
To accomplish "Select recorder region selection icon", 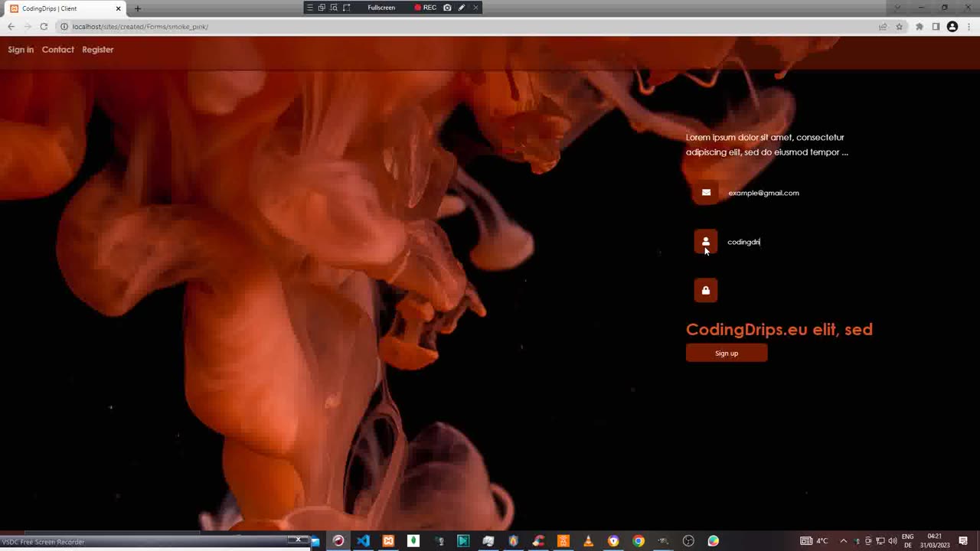I will coord(347,8).
